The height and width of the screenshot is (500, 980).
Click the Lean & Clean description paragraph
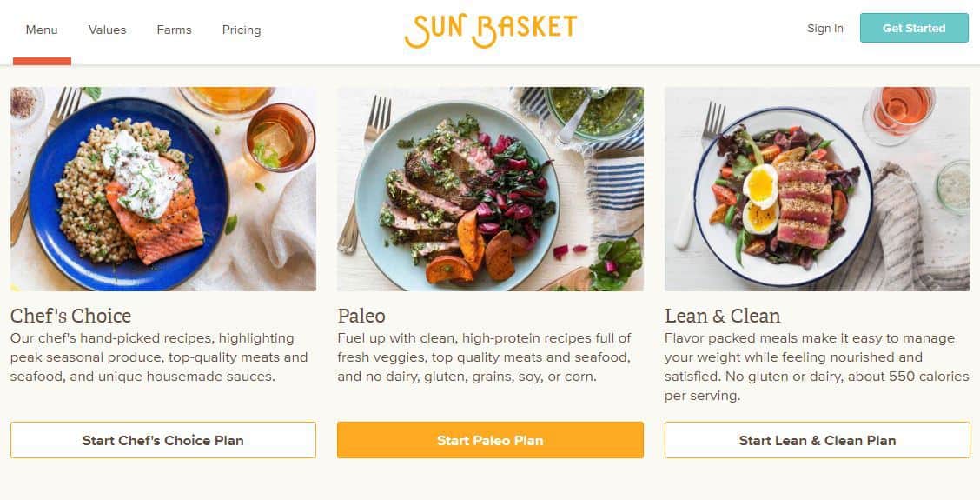pyautogui.click(x=817, y=366)
